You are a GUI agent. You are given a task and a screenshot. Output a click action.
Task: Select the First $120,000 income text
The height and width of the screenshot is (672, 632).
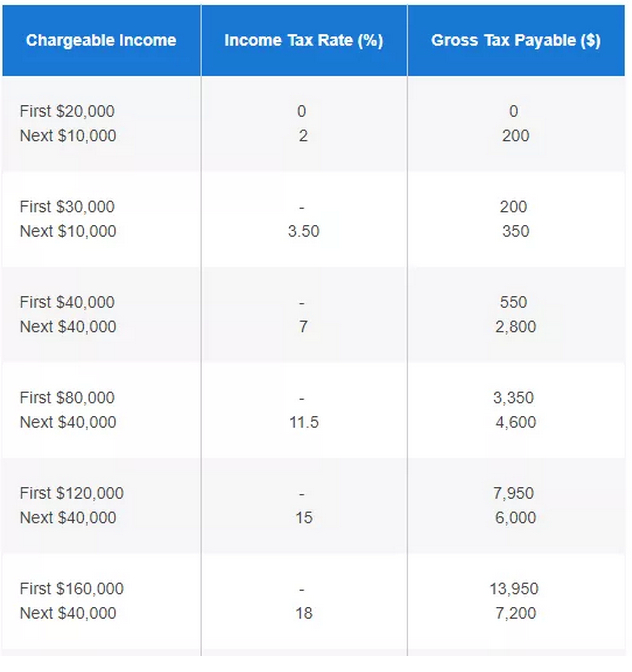click(71, 493)
